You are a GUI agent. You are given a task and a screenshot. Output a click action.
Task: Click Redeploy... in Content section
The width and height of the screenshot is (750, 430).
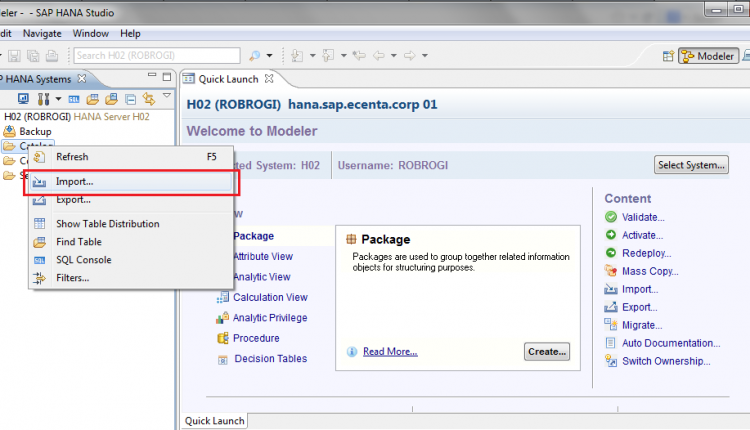click(646, 254)
